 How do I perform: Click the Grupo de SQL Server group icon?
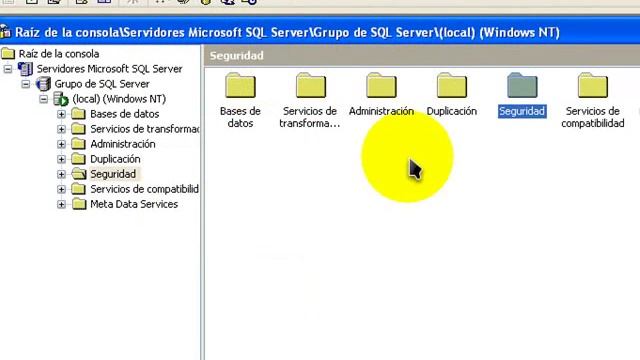pos(43,84)
